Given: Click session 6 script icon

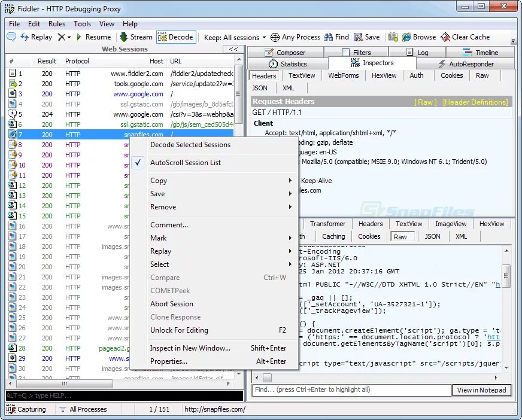Looking at the screenshot, I should coord(13,124).
